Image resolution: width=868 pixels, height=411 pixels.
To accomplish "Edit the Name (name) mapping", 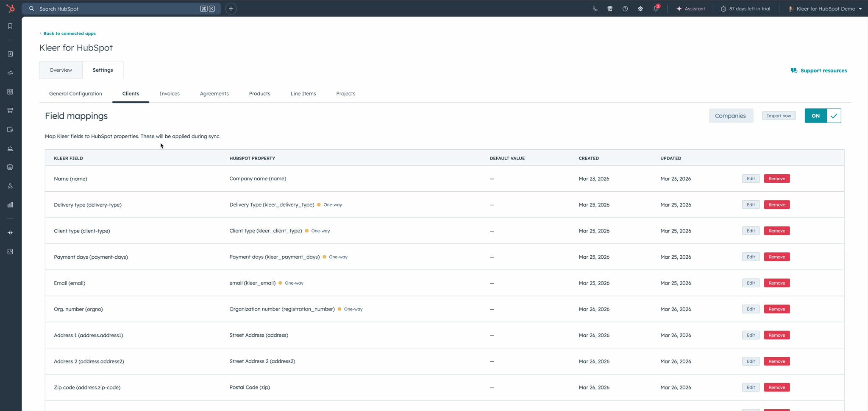I will point(751,179).
